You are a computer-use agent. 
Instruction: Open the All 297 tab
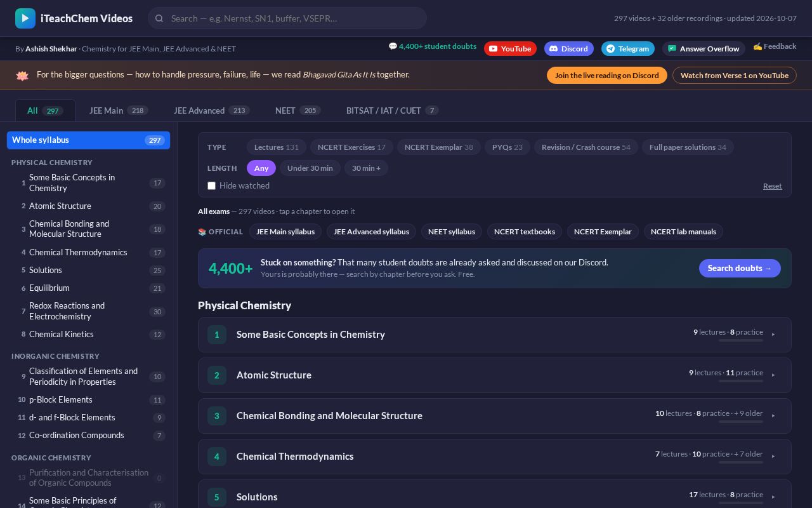click(45, 110)
